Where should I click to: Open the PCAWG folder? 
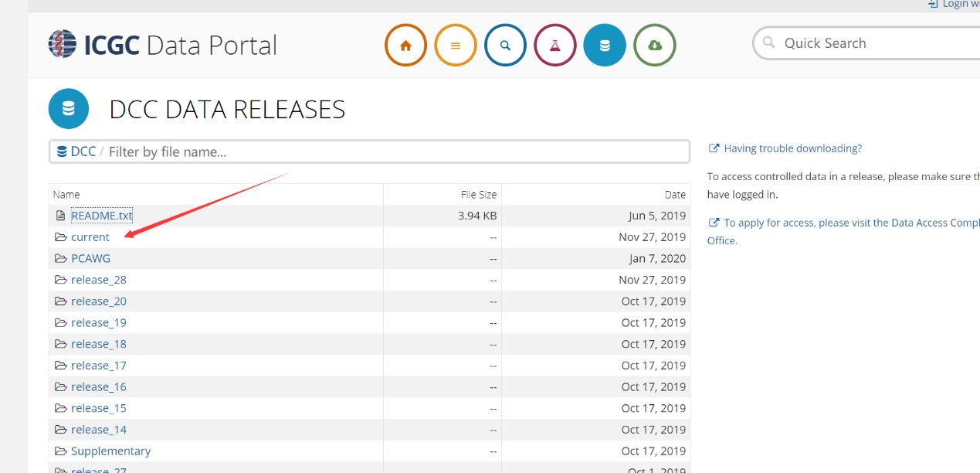[91, 258]
